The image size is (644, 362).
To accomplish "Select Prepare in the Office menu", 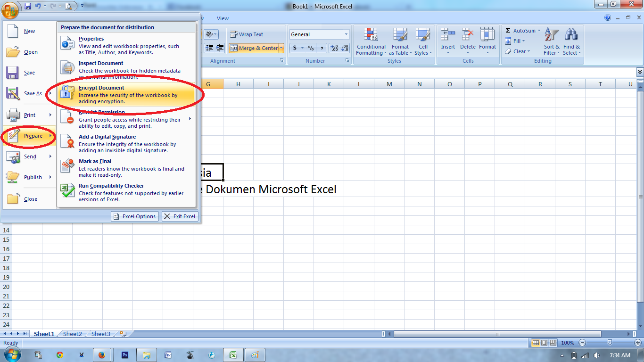I will click(29, 136).
